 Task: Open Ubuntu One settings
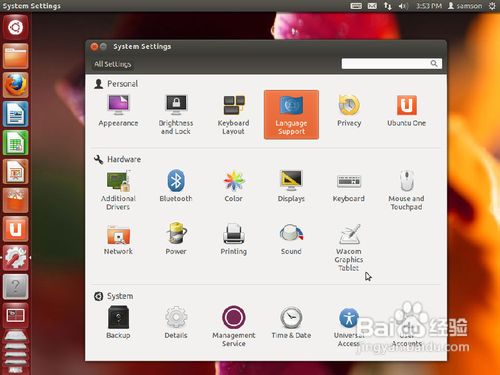[406, 111]
